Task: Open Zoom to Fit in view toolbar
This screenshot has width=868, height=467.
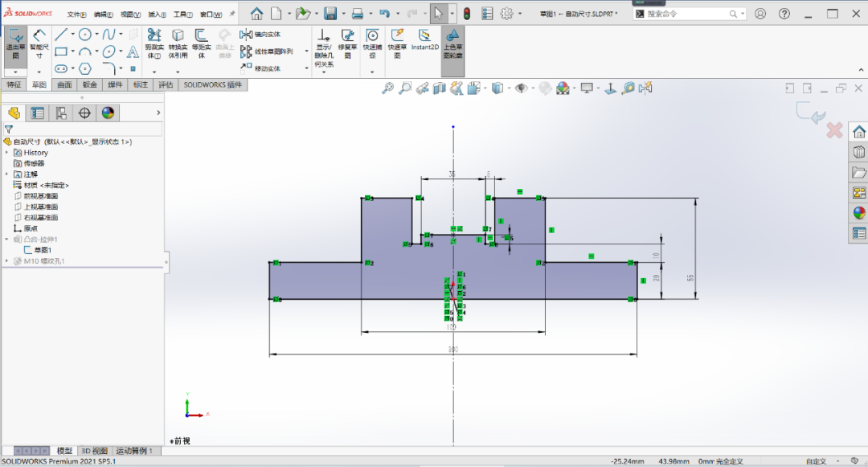Action: tap(387, 88)
